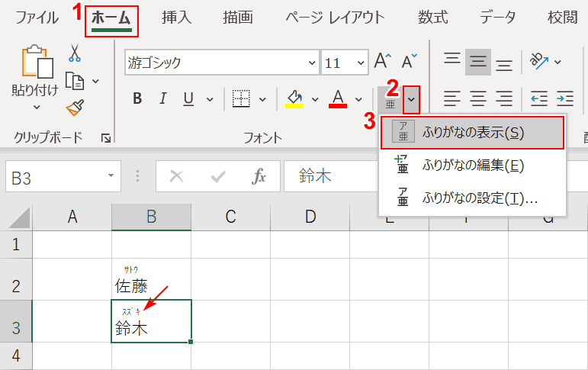Image resolution: width=588 pixels, height=370 pixels.
Task: Decrease font size with small A icon
Action: coord(409,61)
